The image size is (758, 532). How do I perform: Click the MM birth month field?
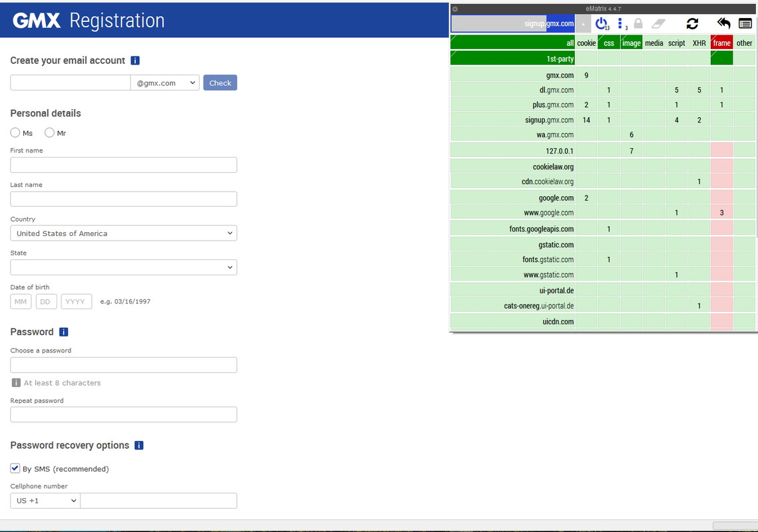tap(21, 301)
